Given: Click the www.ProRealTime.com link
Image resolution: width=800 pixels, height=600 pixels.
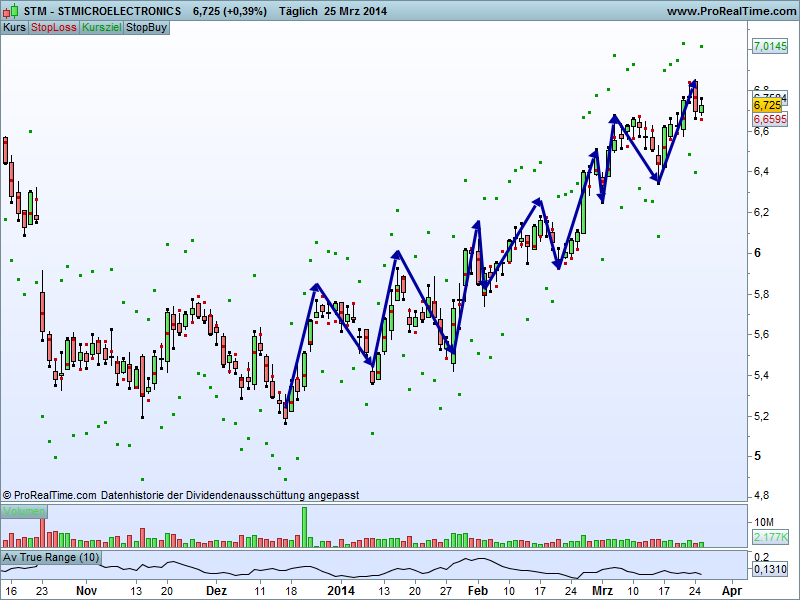Looking at the screenshot, I should coord(731,11).
